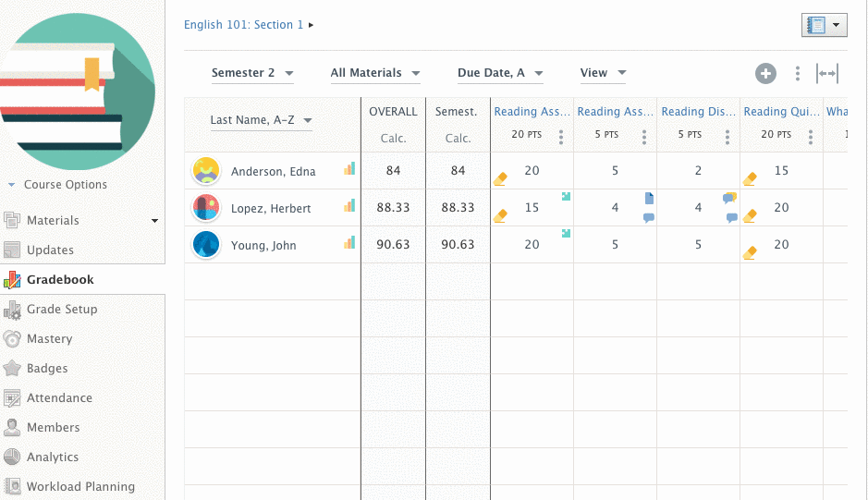
Task: Go to Attendance in the sidebar
Action: [59, 398]
